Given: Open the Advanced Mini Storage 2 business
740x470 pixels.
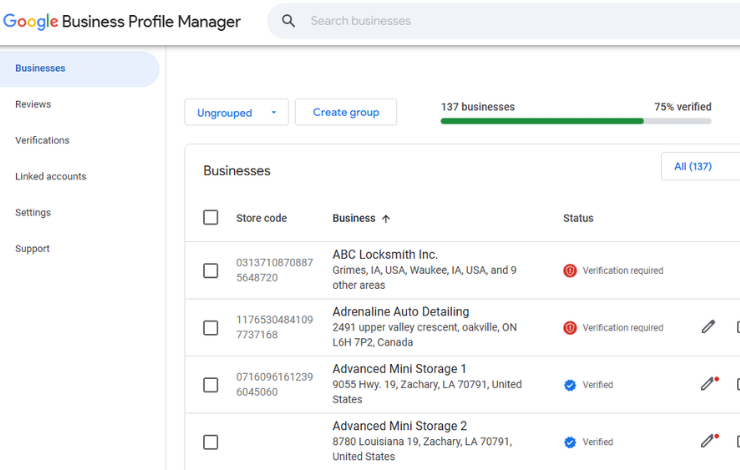Looking at the screenshot, I should pos(400,426).
